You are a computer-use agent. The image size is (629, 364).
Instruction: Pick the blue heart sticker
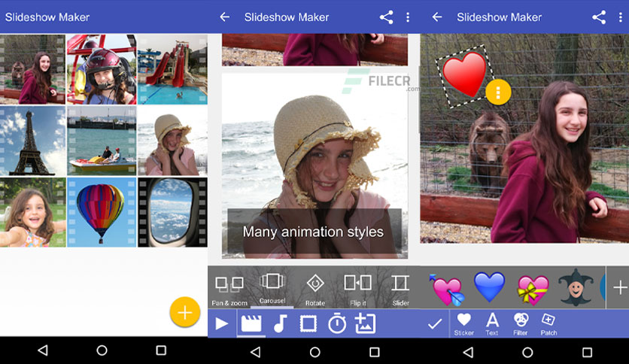[489, 287]
